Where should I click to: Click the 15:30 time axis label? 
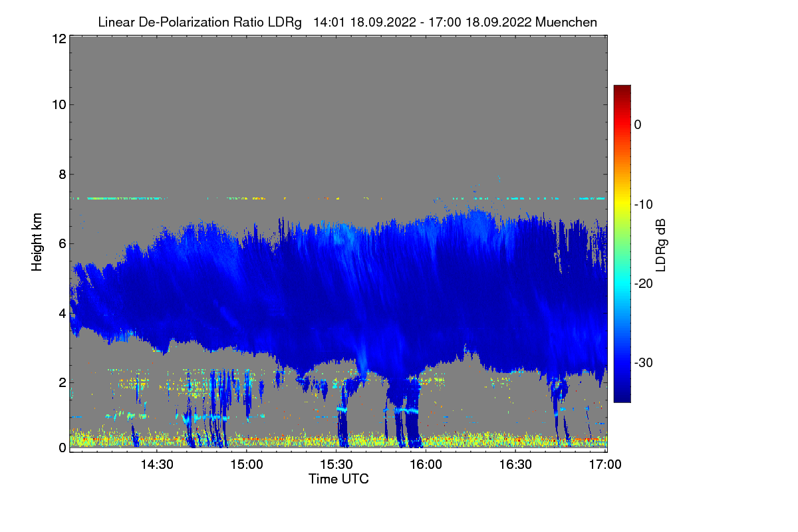click(x=336, y=465)
